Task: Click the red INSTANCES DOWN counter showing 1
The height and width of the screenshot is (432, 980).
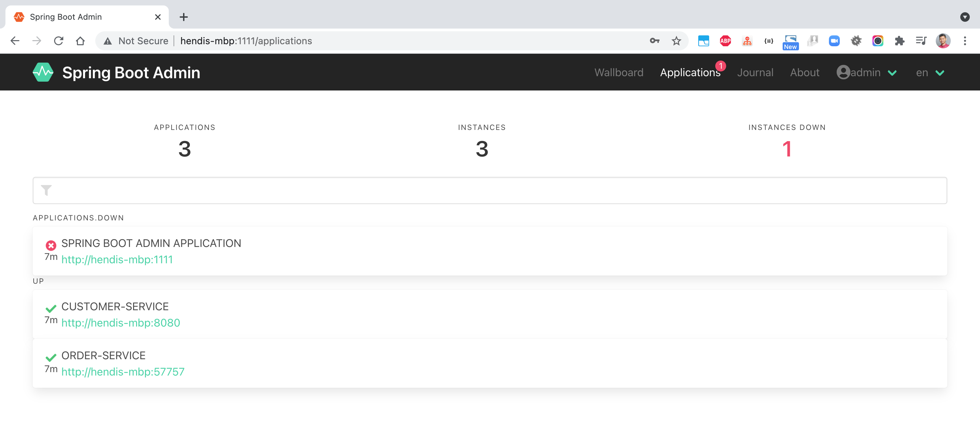Action: coord(786,149)
